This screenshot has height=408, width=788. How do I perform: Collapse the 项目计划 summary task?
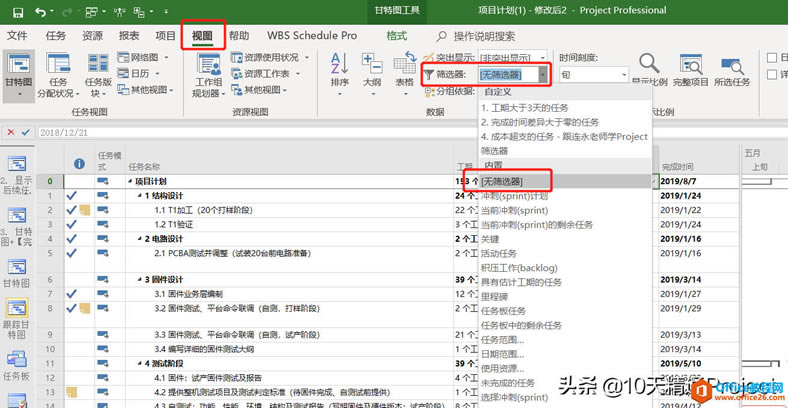tap(131, 182)
